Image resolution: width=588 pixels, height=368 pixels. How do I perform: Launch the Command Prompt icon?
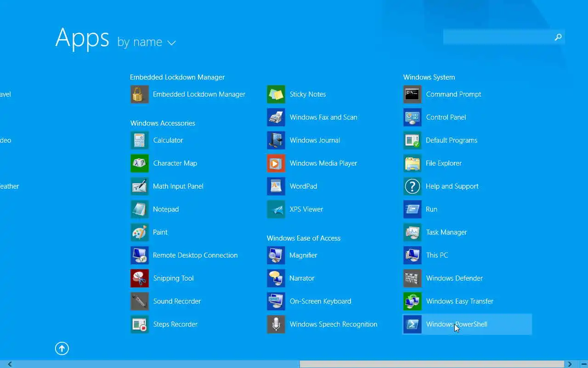(413, 94)
